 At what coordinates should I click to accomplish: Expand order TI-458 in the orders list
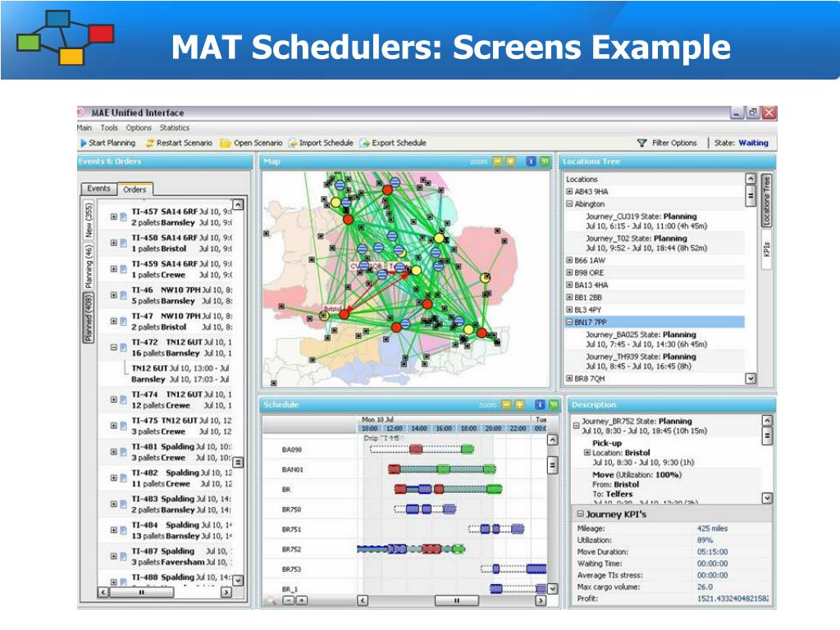click(x=113, y=243)
